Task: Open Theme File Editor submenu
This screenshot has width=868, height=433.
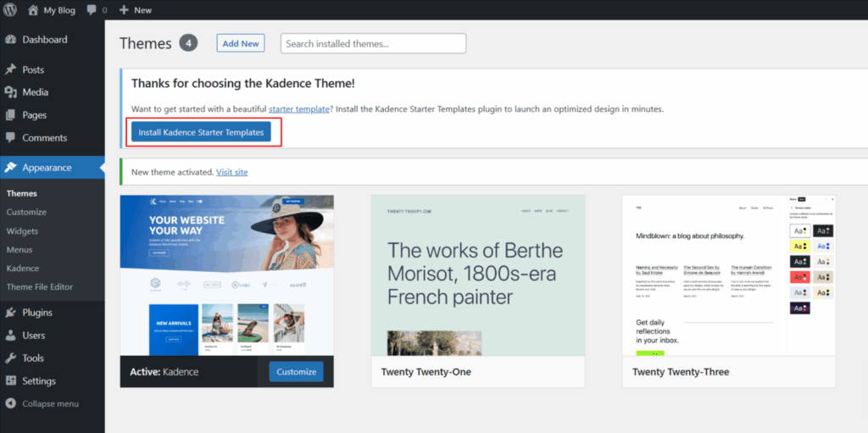Action: 40,286
